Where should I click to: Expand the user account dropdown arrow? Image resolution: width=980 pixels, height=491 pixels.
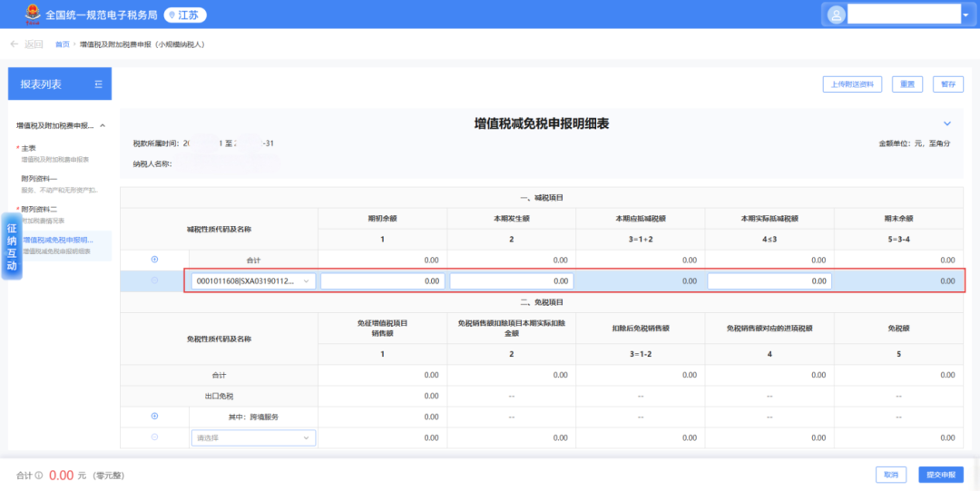(x=965, y=15)
